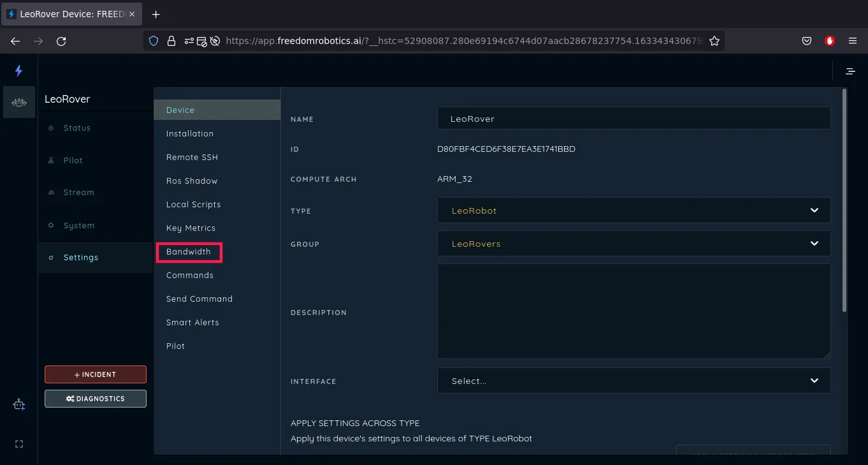868x465 pixels.
Task: Go to Stream in the device menu
Action: 78,193
